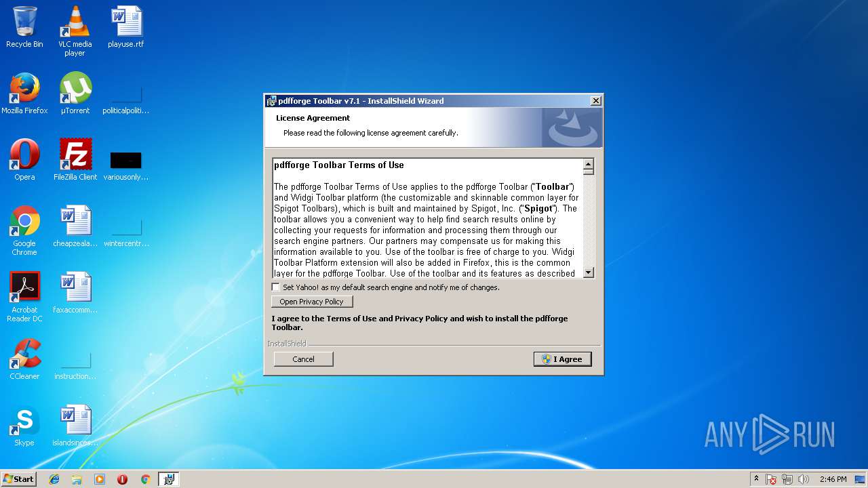Click the network connection tray icon
868x488 pixels.
[787, 479]
